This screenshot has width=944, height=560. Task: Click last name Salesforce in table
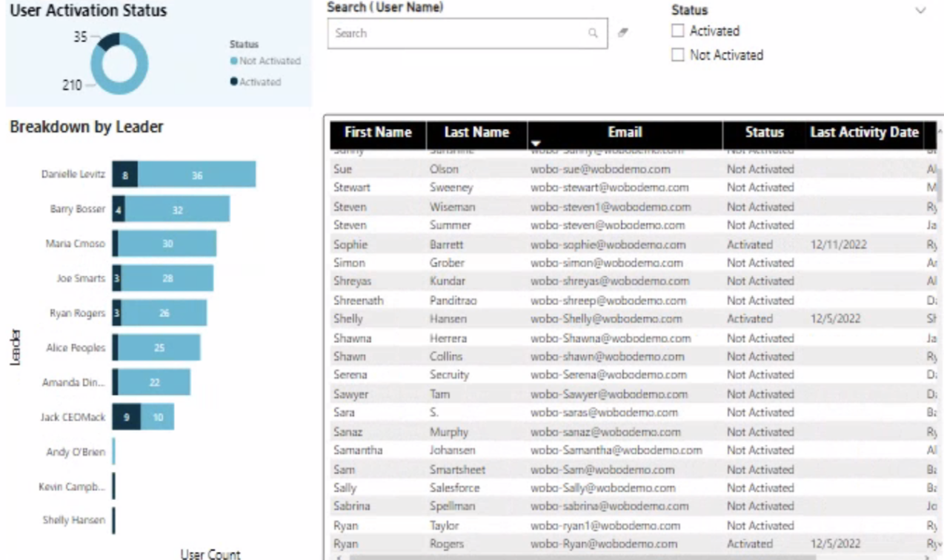click(x=454, y=488)
